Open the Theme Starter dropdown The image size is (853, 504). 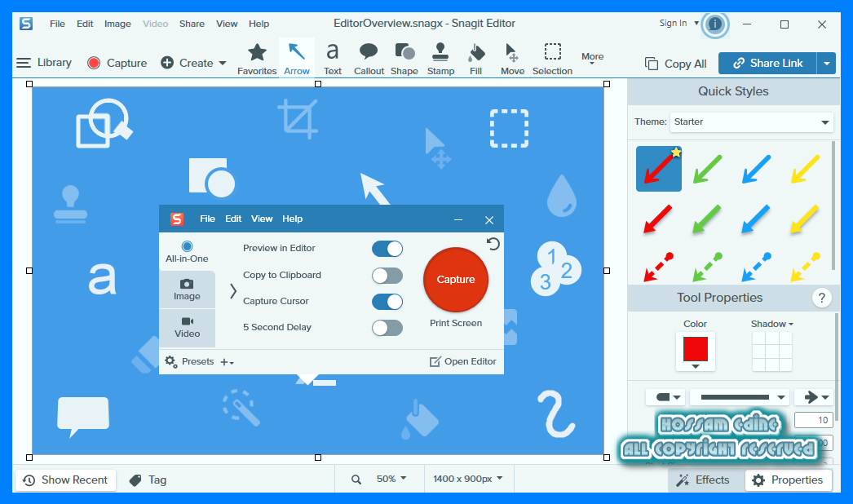[x=753, y=122]
